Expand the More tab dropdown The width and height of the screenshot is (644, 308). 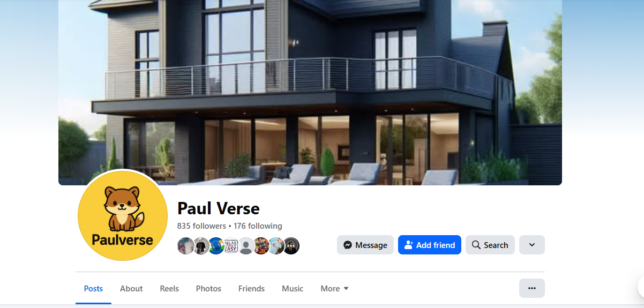pos(335,288)
